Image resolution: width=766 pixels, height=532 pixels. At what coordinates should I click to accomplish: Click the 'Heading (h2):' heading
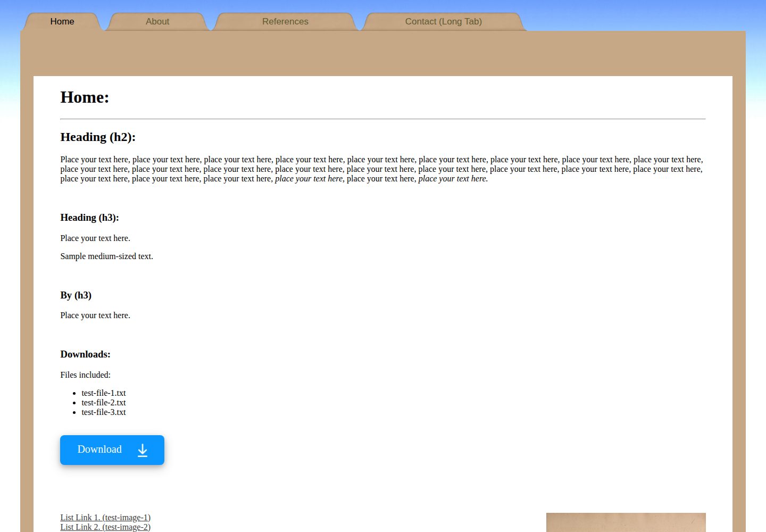click(98, 137)
